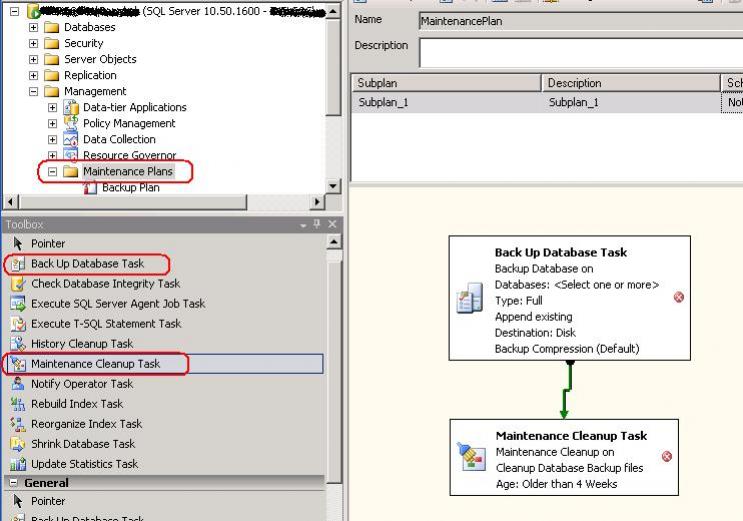
Task: Click the Security folder icon
Action: coord(51,44)
